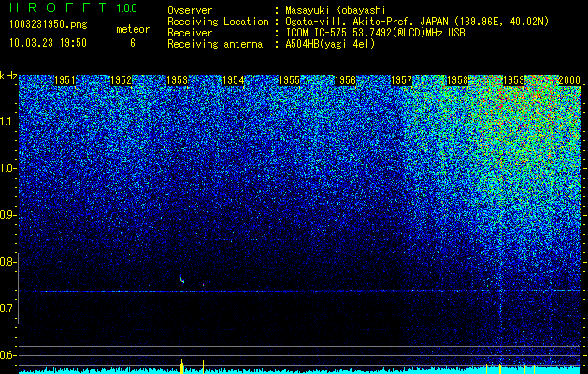Click the 0.9 kHz axis label
The width and height of the screenshot is (588, 374).
click(7, 215)
